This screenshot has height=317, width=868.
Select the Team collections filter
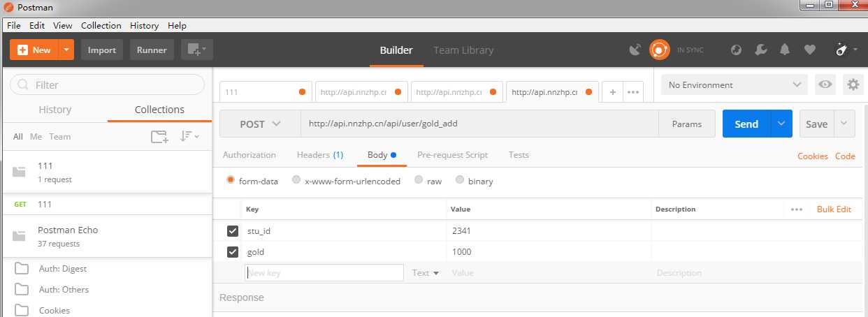[x=60, y=137]
